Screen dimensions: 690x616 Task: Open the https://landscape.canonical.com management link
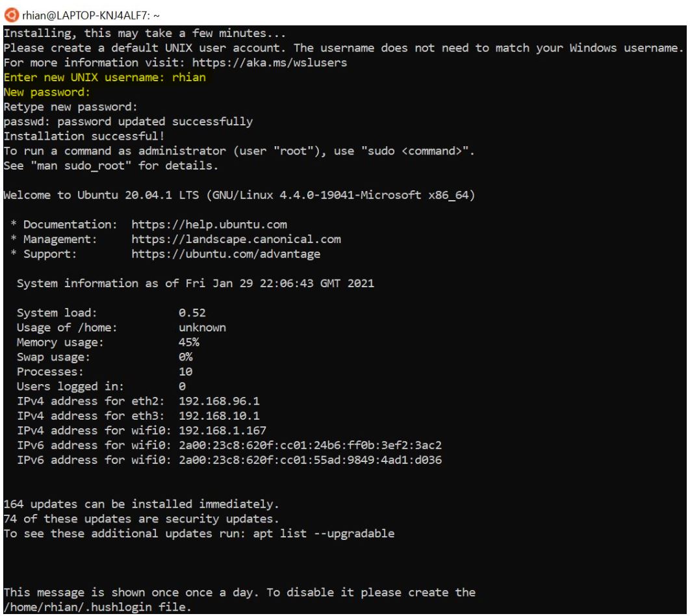click(x=236, y=239)
